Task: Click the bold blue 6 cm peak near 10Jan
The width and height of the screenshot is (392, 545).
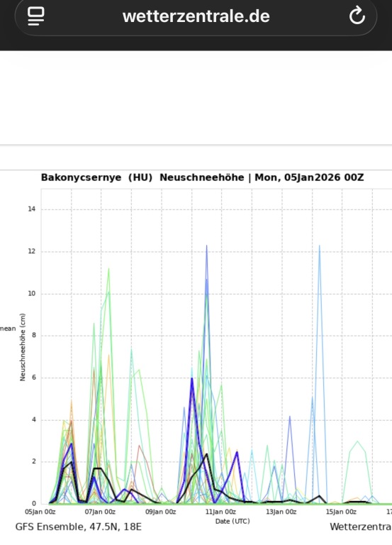Action: click(x=191, y=379)
